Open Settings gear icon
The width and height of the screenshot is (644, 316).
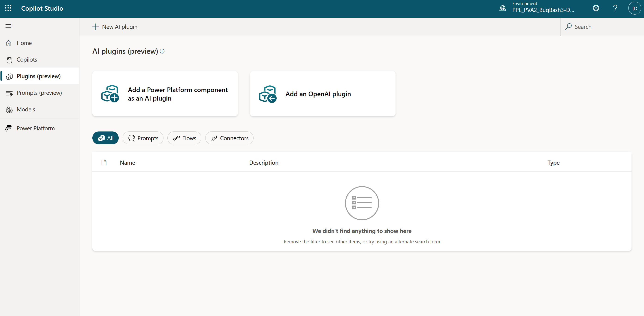[x=596, y=8]
